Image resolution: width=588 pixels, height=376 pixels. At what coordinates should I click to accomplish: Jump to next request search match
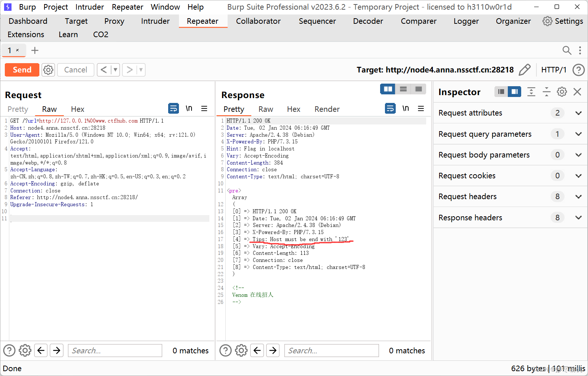click(57, 350)
